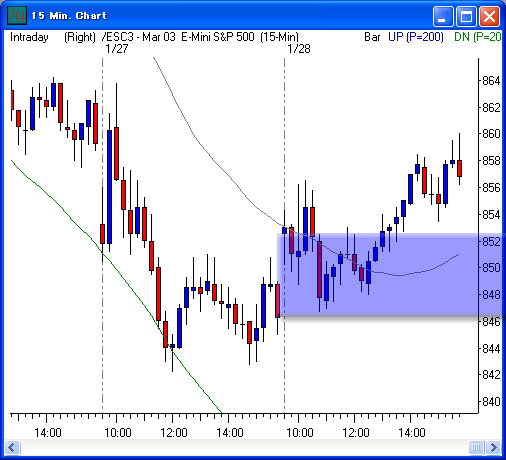Viewport: 506px width, 460px height.
Task: Click the 842 price axis label
Action: [491, 375]
